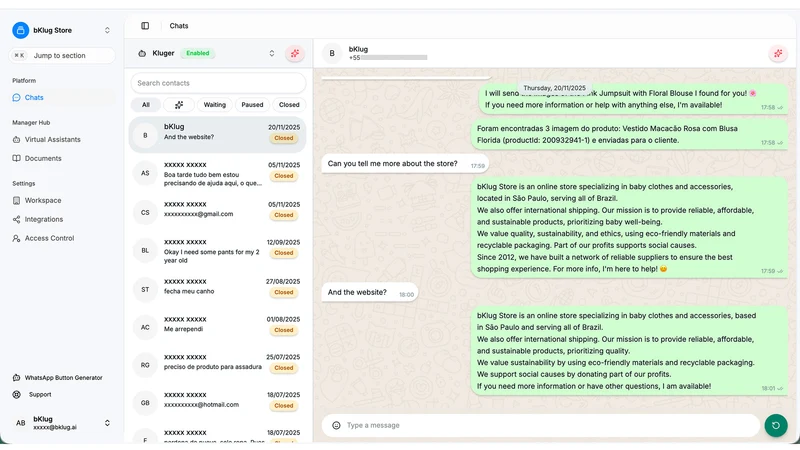Image resolution: width=800 pixels, height=450 pixels.
Task: Click the WhatsApp Button Generator icon
Action: 16,378
